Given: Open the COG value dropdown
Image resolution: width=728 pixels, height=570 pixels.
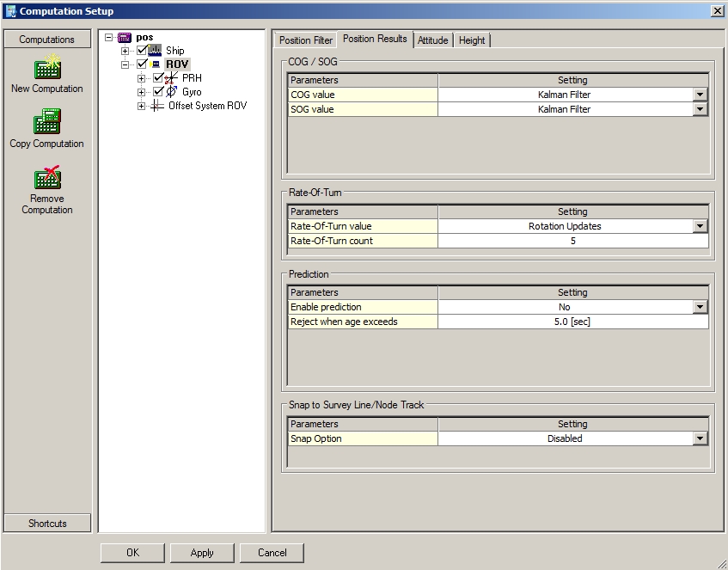Looking at the screenshot, I should tap(700, 95).
